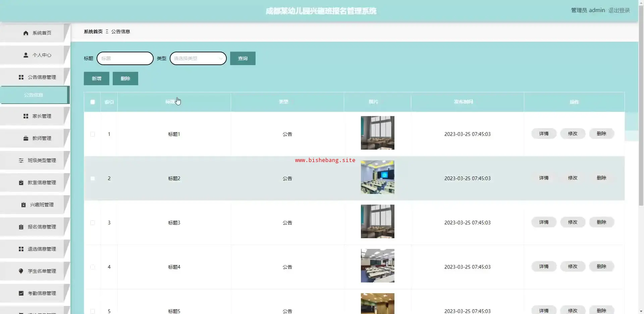Viewport: 644px width, 314px height.
Task: Check the checkbox for row 标题2
Action: pos(93,178)
